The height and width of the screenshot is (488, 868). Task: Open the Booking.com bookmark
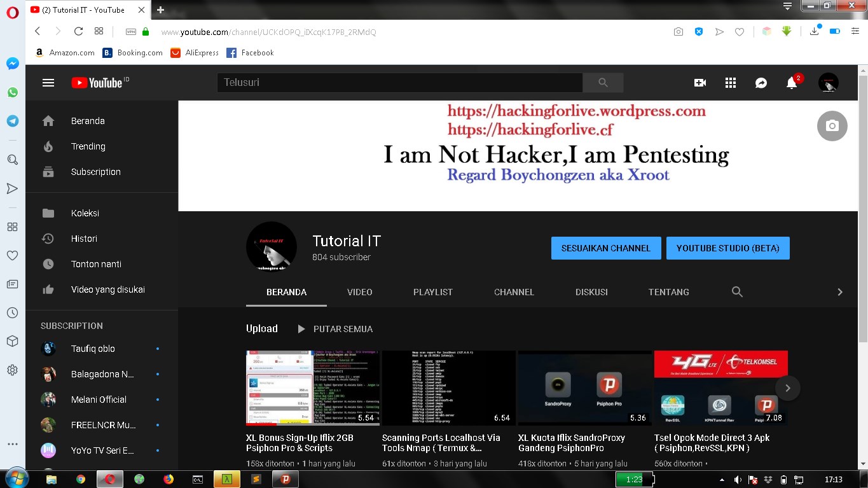click(134, 53)
